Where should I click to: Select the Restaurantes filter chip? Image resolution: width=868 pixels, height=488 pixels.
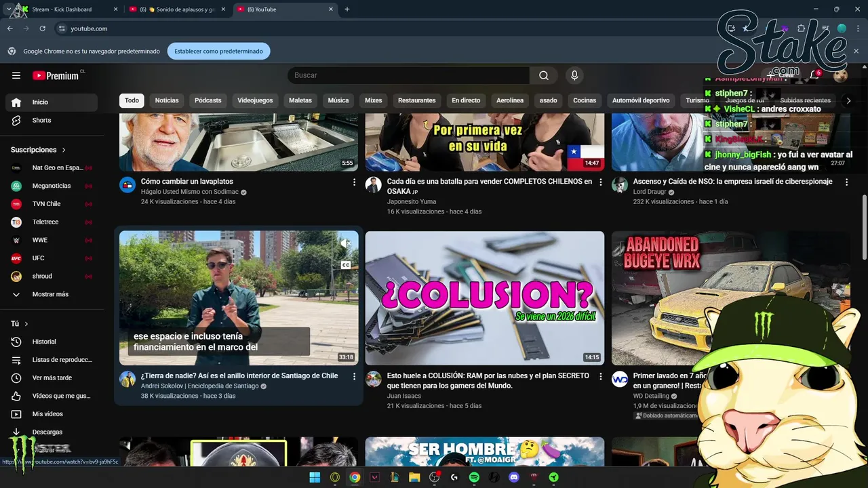click(x=416, y=100)
